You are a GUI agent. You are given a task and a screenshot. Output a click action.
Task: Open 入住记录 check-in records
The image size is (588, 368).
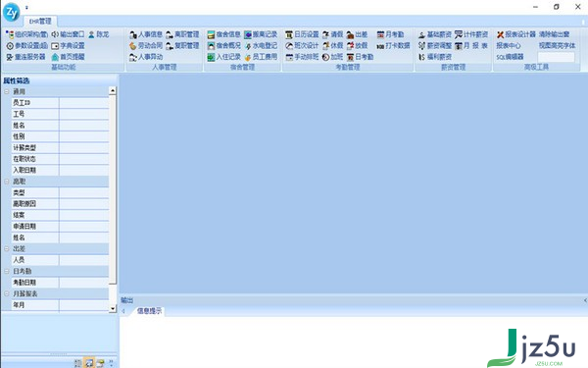coord(223,57)
